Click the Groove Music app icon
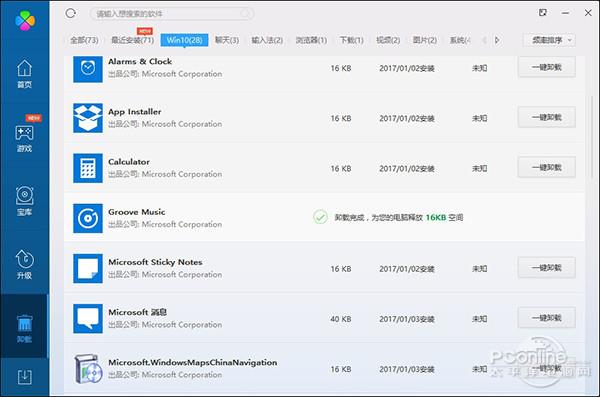Screen dimensions: 600x397 click(x=88, y=218)
